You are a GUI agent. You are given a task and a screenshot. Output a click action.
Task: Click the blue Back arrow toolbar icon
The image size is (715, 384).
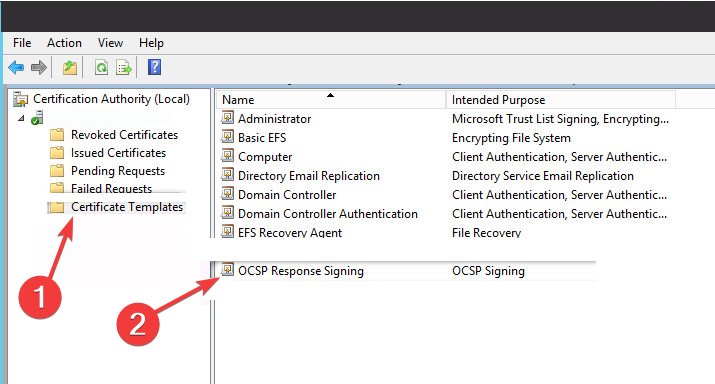click(16, 67)
